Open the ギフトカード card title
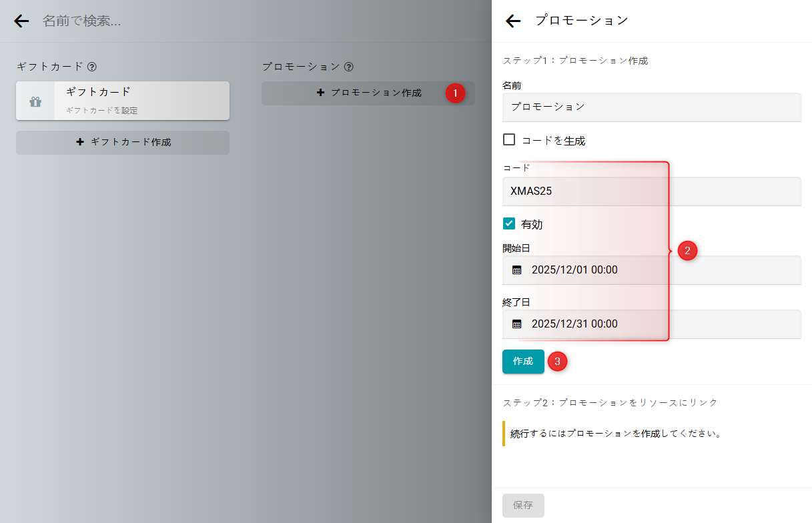The width and height of the screenshot is (812, 523). (98, 92)
